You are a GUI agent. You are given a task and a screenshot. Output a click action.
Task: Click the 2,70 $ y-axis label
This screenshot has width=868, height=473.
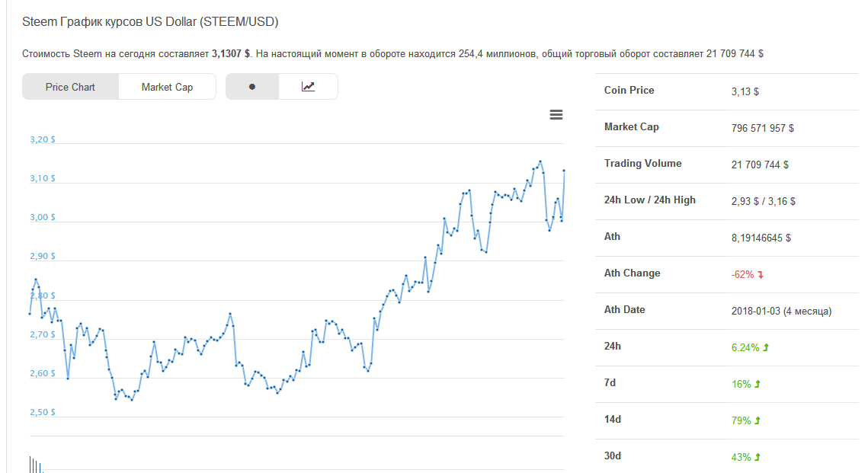click(x=43, y=334)
